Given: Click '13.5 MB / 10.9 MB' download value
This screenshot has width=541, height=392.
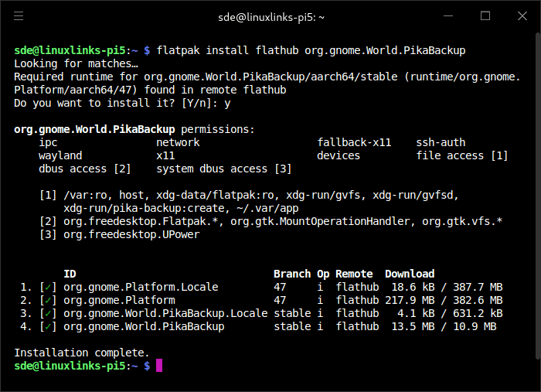Looking at the screenshot, I should tap(444, 326).
